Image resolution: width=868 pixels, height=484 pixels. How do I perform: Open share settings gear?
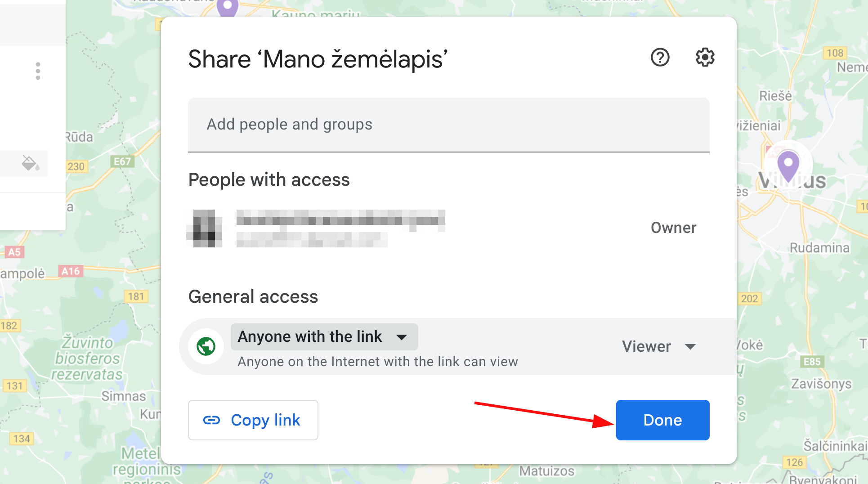[705, 58]
